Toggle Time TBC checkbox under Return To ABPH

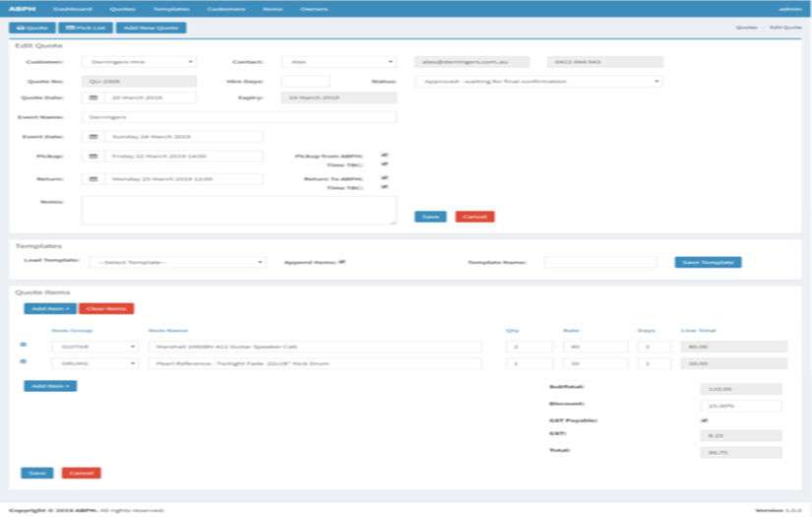pyautogui.click(x=384, y=187)
